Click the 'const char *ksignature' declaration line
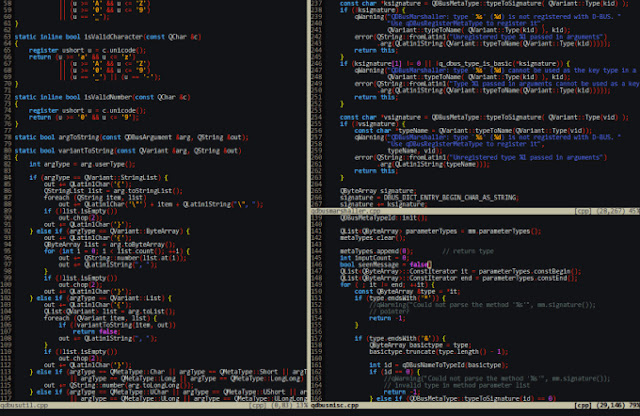Screen dimensions: 640x416 coord(484,3)
